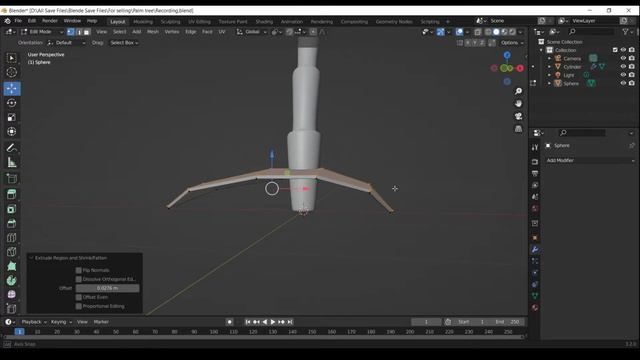The image size is (640, 360).
Task: Activate the Scale tool
Action: 11,118
